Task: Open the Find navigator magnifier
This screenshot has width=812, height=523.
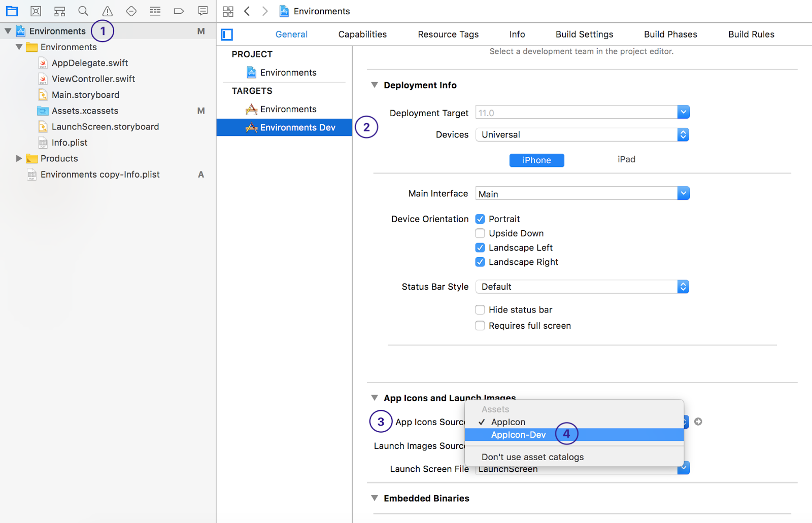Action: [83, 11]
